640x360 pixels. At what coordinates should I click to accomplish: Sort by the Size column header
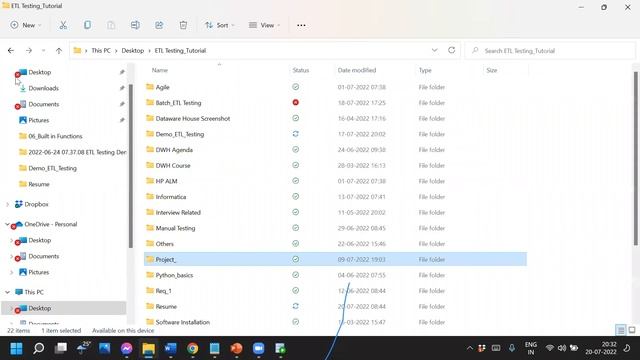coord(492,70)
